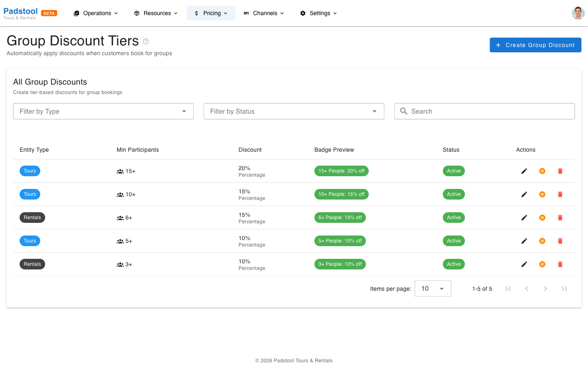Image resolution: width=588 pixels, height=368 pixels.
Task: Click the BETA badge
Action: [49, 13]
